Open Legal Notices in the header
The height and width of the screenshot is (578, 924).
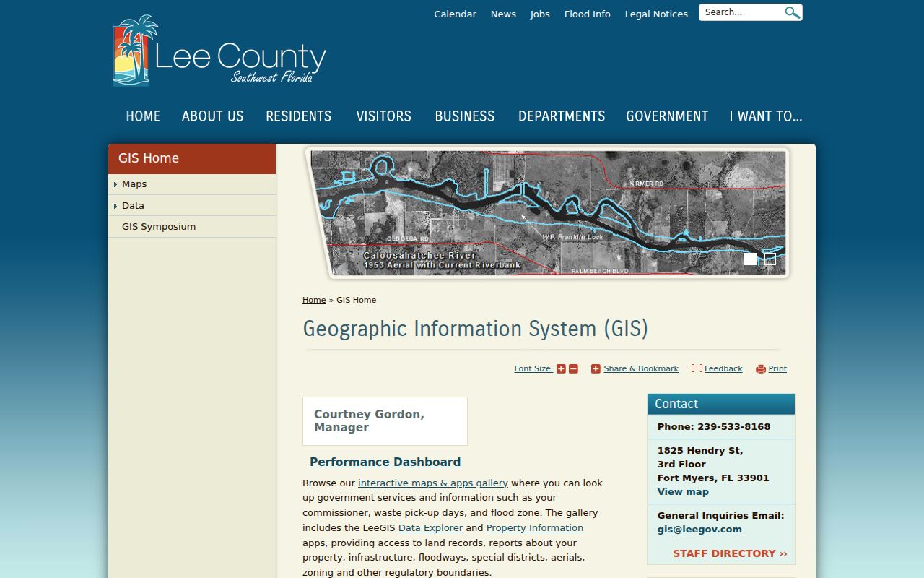[x=656, y=14]
